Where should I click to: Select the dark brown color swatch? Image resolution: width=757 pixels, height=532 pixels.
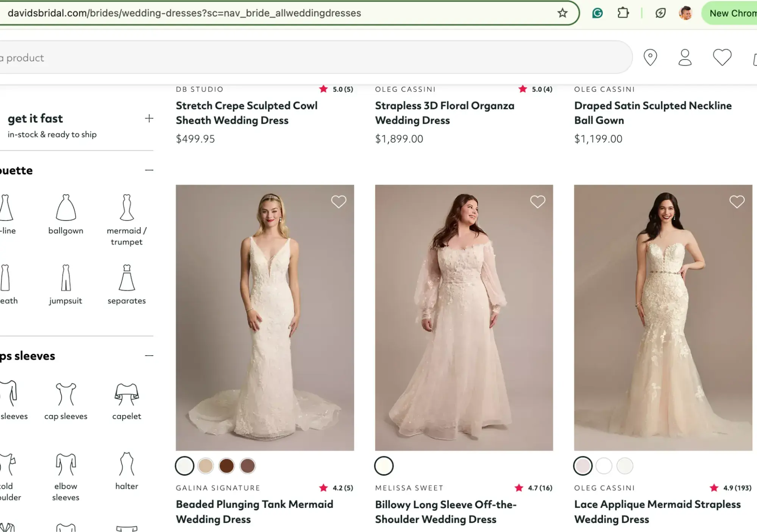click(x=226, y=466)
